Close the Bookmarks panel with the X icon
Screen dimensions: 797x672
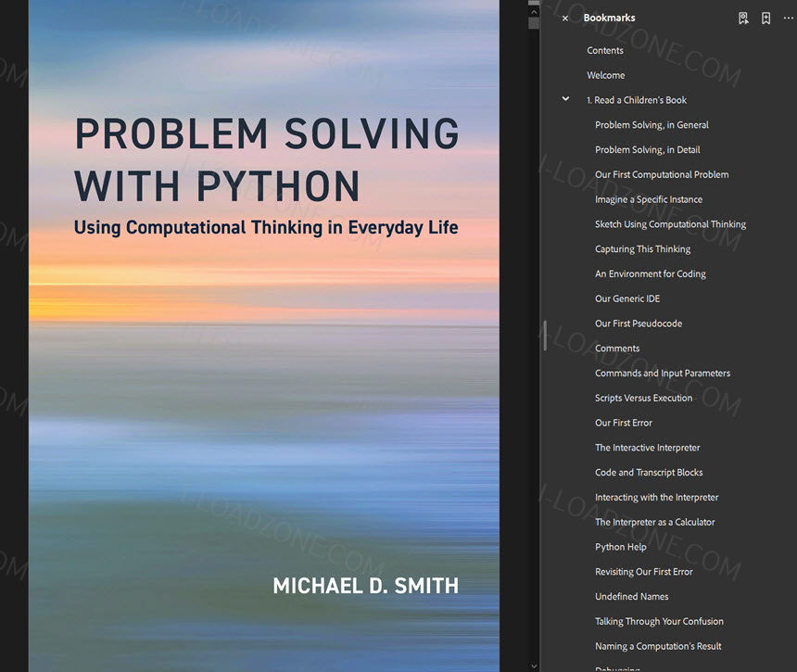564,19
